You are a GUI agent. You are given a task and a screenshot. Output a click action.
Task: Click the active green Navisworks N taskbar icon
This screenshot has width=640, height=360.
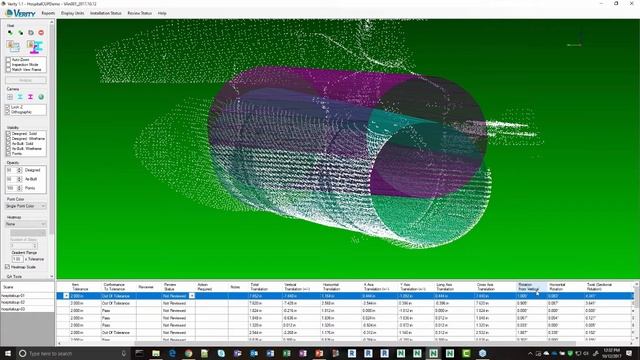pyautogui.click(x=433, y=353)
